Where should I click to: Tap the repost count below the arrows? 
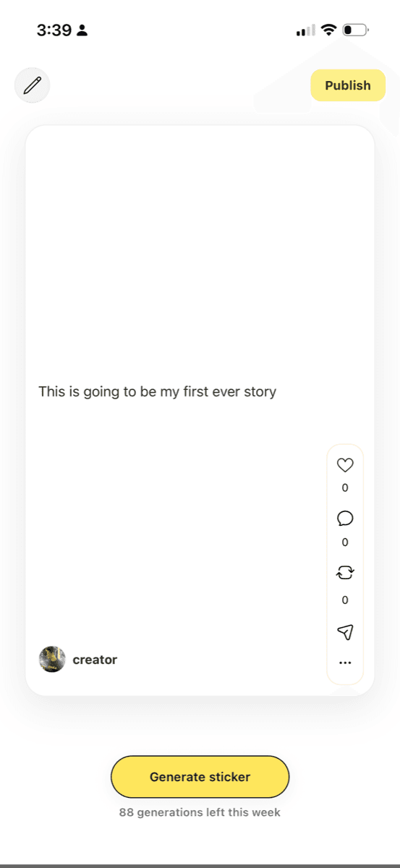pos(345,600)
